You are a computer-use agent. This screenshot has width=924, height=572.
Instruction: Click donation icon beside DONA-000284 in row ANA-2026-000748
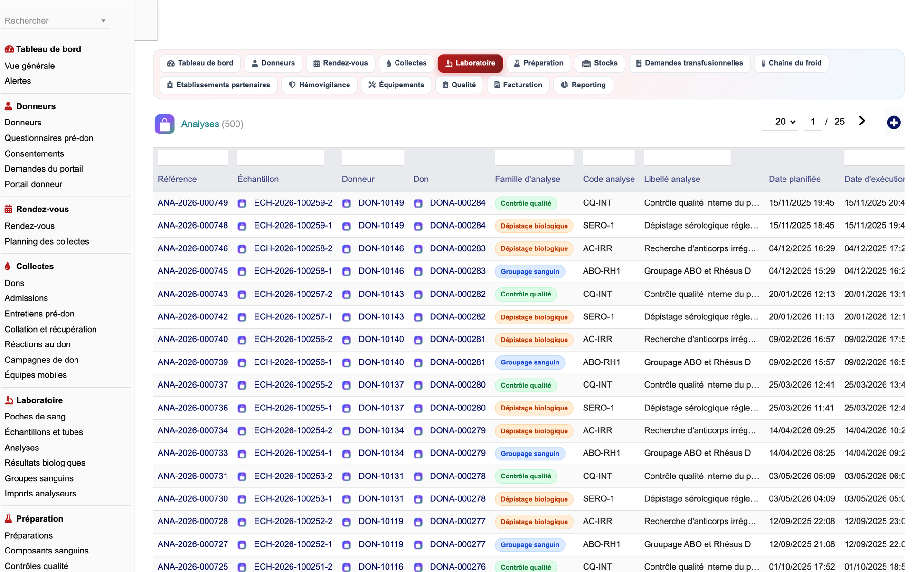(x=418, y=226)
